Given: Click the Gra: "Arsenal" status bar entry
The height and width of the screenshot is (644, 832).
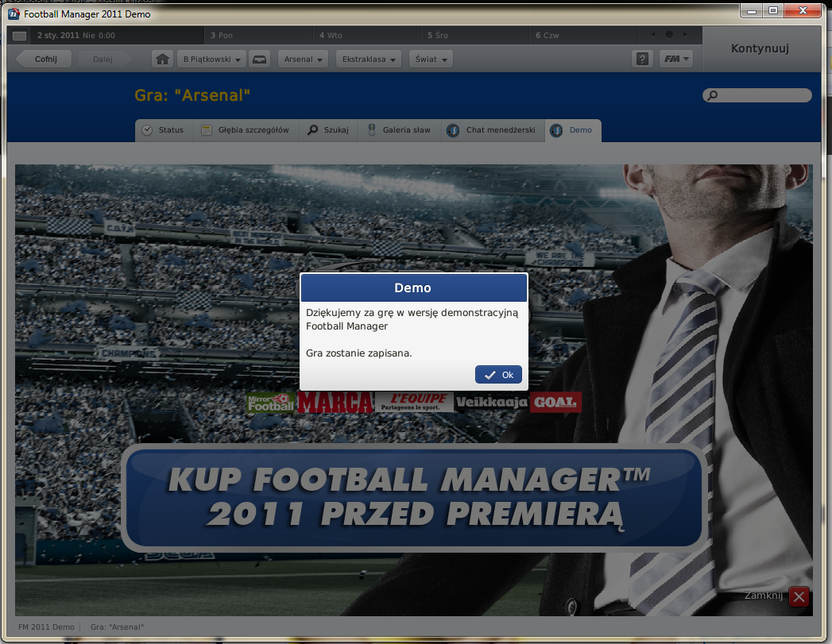Looking at the screenshot, I should click(x=118, y=627).
